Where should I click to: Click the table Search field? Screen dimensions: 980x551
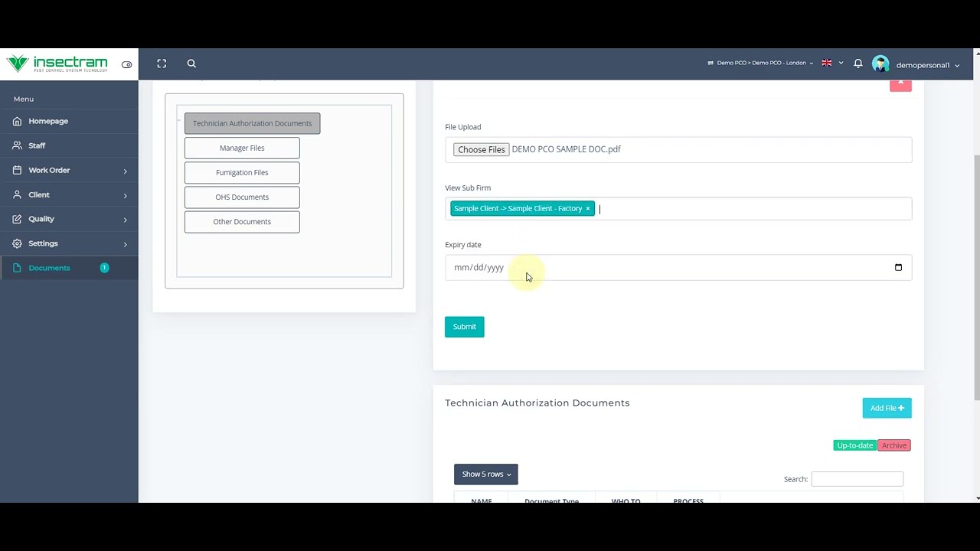click(x=857, y=479)
